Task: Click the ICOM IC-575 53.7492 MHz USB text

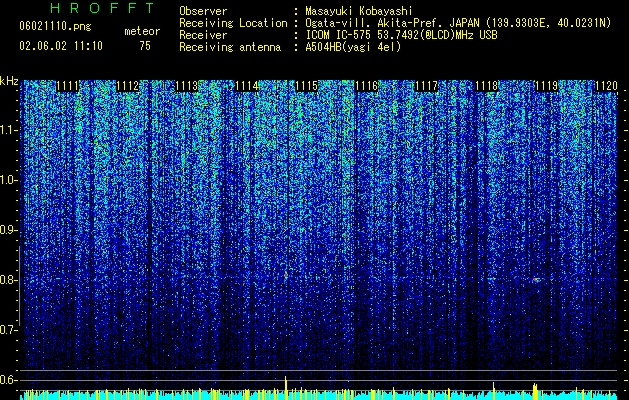Action: pyautogui.click(x=401, y=35)
